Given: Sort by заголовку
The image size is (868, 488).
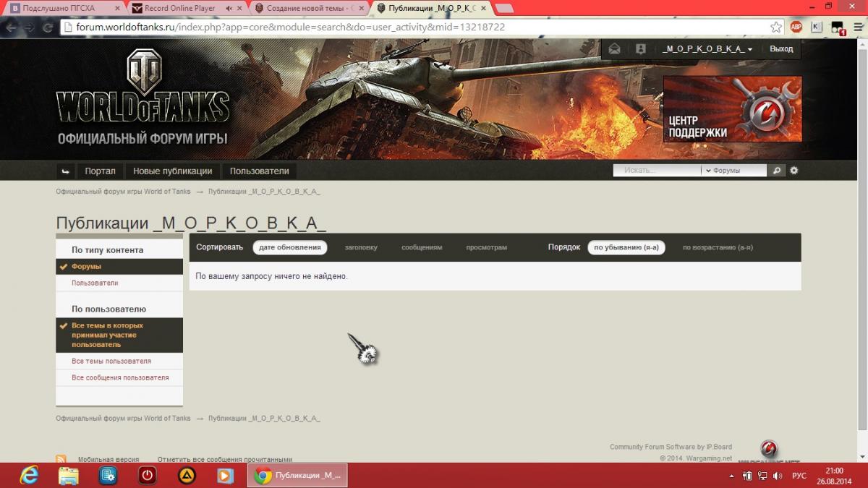Looking at the screenshot, I should click(361, 247).
